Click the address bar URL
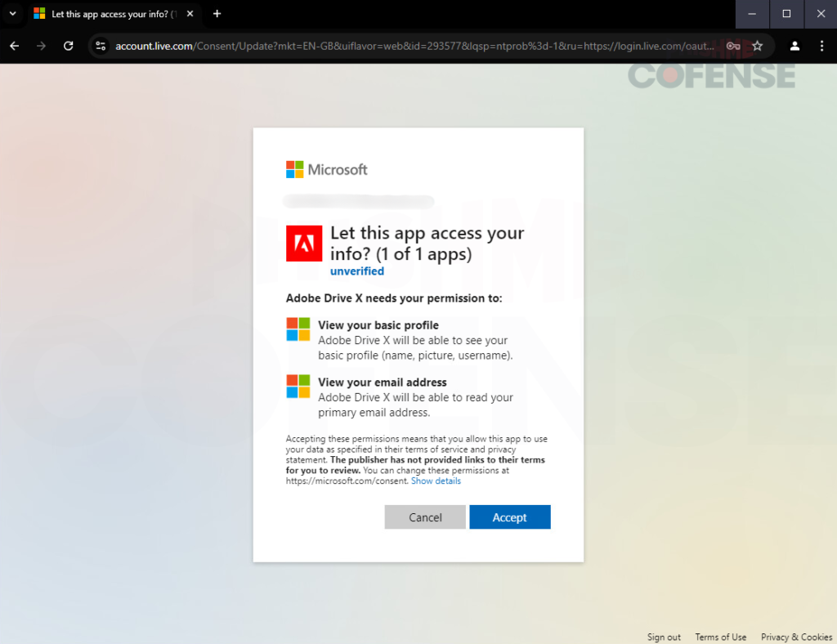The width and height of the screenshot is (837, 644). 414,46
